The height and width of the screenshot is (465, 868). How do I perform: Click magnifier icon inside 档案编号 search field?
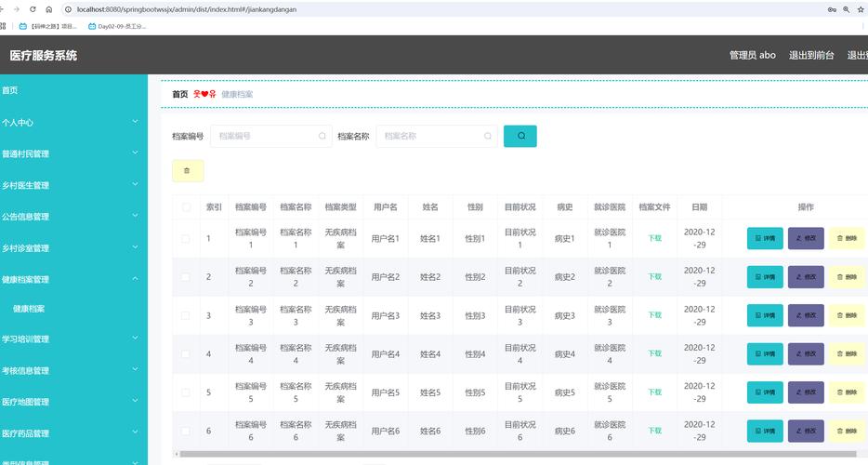point(322,136)
